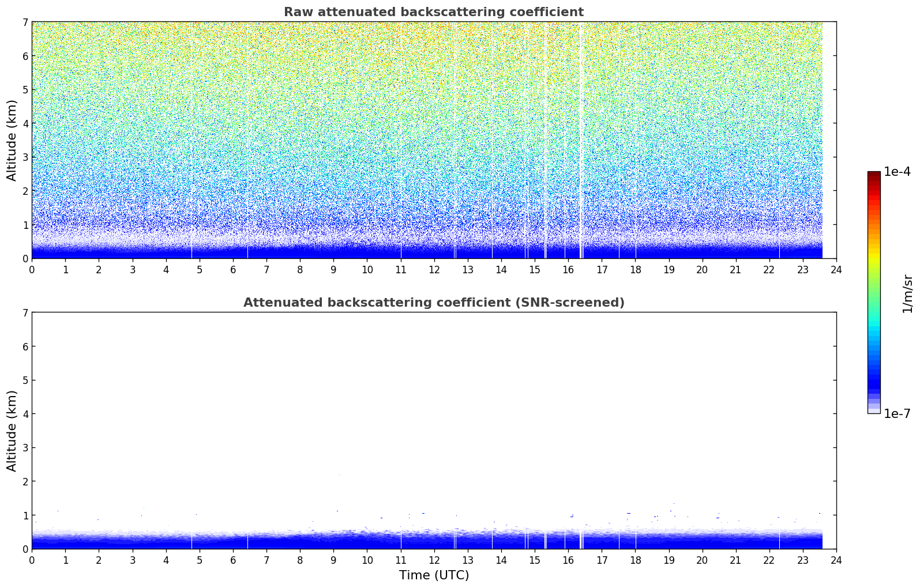
Task: Click hour 18 tick on bottom time axis
Action: coord(635,560)
